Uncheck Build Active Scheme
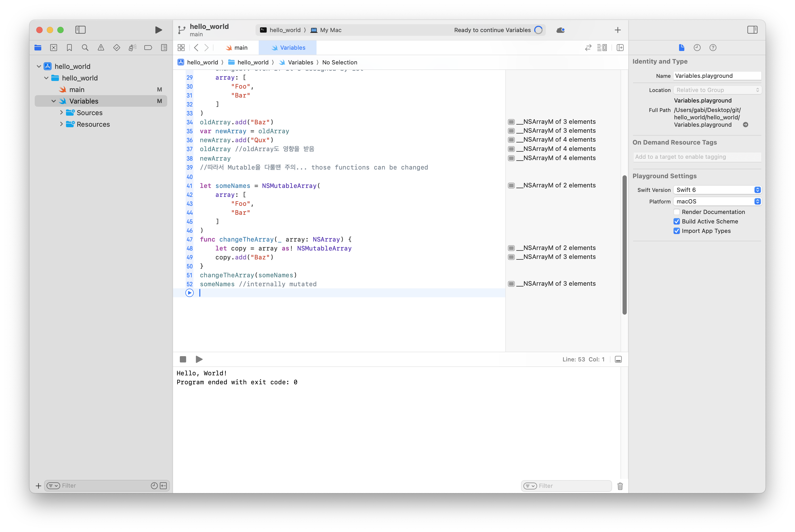This screenshot has width=795, height=532. [x=677, y=222]
